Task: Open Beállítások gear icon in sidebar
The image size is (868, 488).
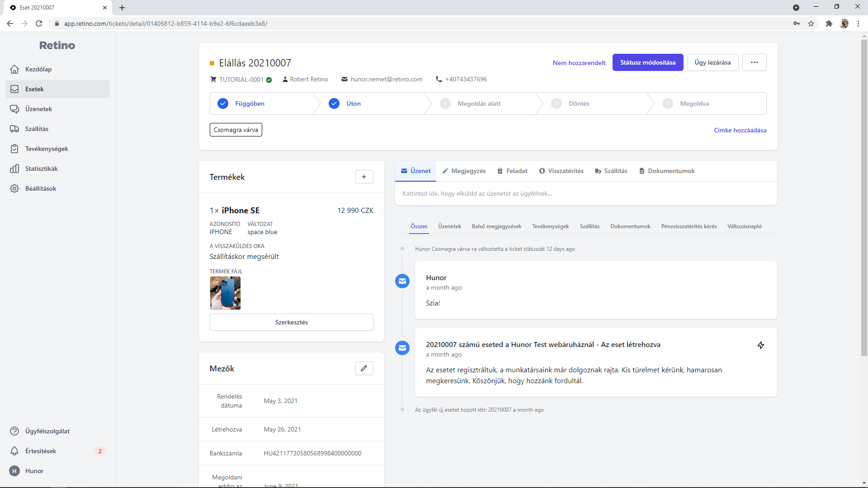Action: [14, 188]
